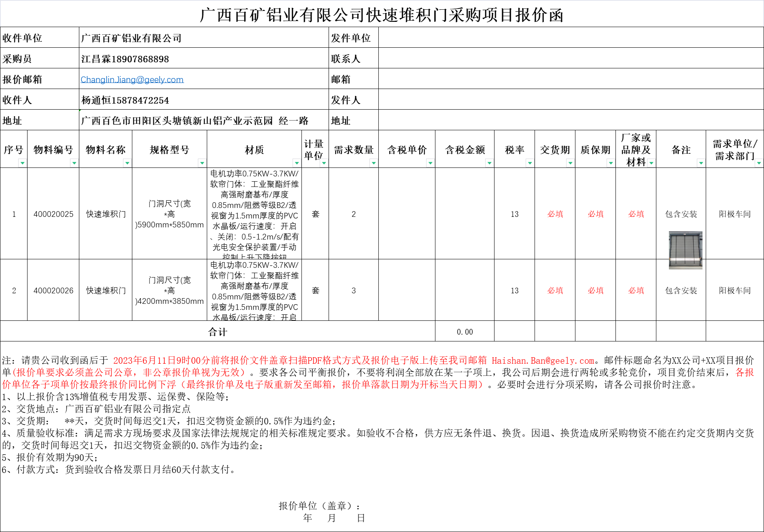Open the 需求单位/需求部门 filter dropdown
Screen dimensions: 764x532
759,163
